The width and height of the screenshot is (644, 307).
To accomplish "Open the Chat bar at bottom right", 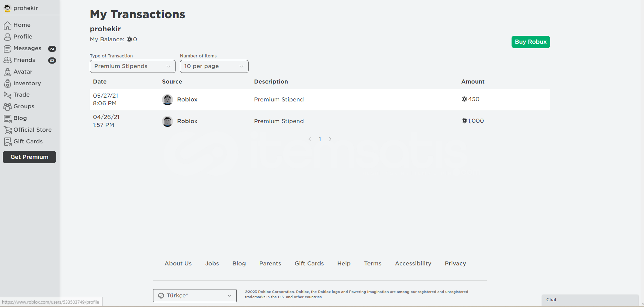I will tap(590, 300).
